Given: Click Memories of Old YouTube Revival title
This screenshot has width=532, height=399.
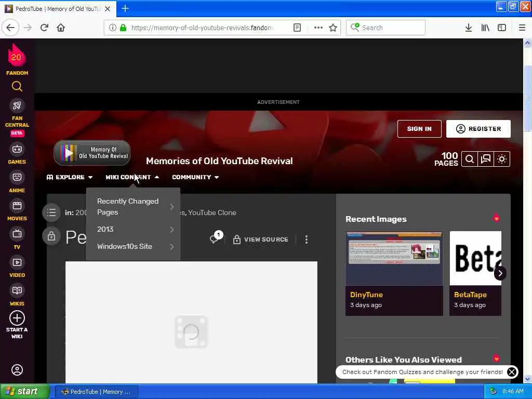Looking at the screenshot, I should pos(219,161).
